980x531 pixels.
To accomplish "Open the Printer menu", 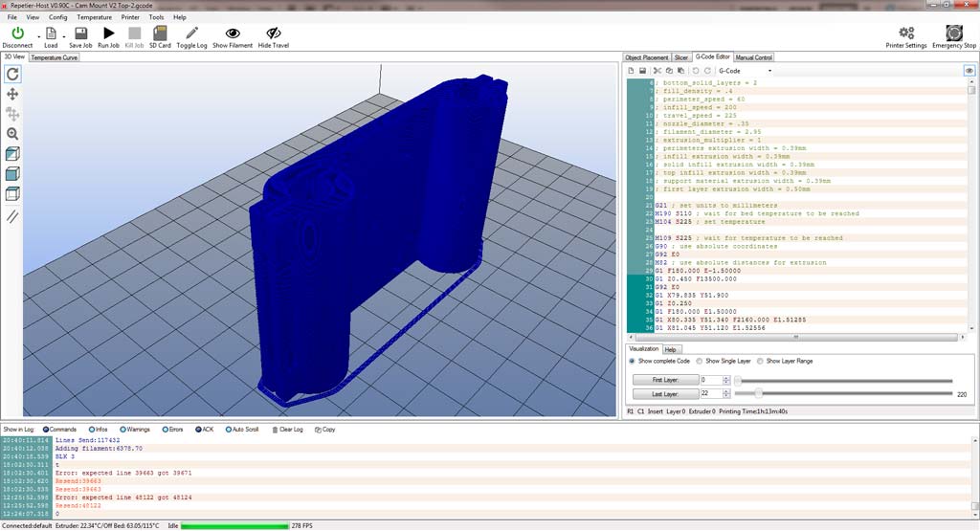I will click(130, 17).
